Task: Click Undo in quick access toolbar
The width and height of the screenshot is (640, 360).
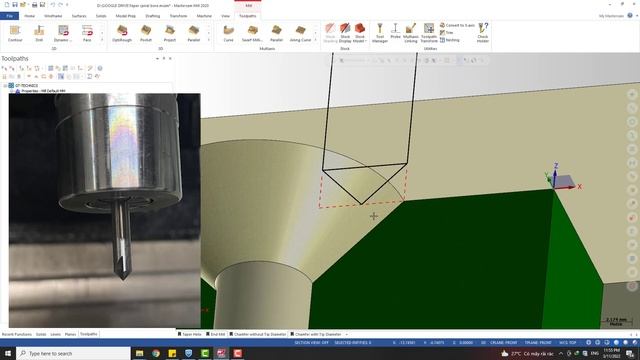Action: click(53, 4)
